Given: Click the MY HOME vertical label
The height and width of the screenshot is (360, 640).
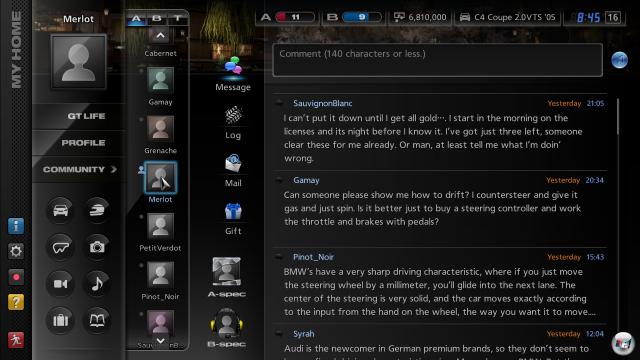Looking at the screenshot, I should pos(16,49).
